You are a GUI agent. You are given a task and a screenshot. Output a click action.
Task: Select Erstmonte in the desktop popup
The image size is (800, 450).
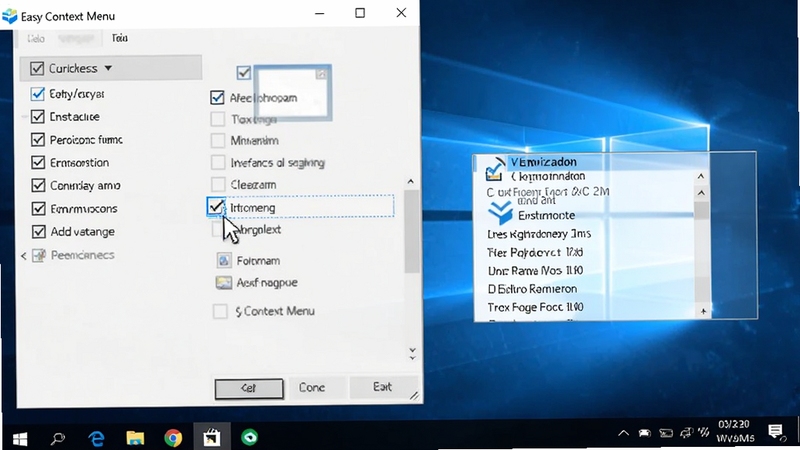tap(546, 216)
